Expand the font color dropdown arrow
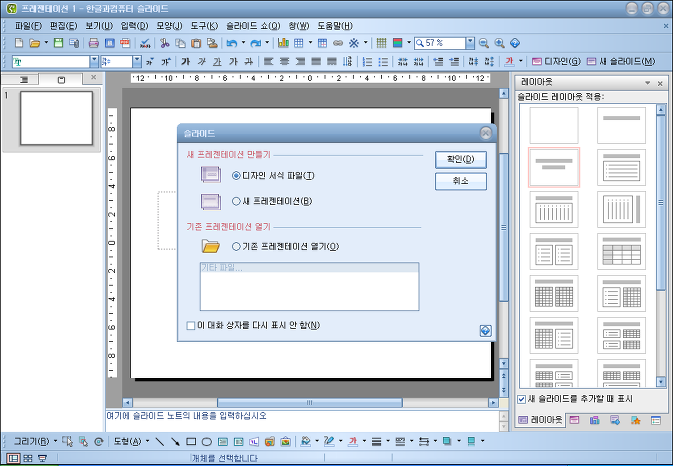This screenshot has height=466, width=673. click(521, 62)
